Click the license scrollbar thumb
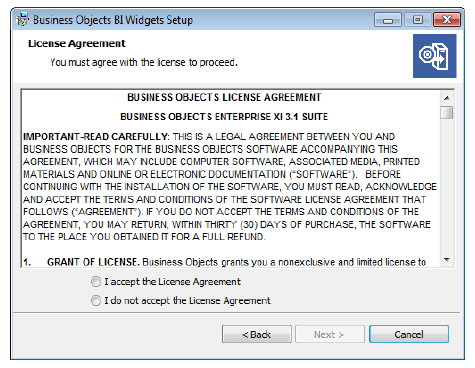Viewport: 475px width, 368px height. (447, 112)
